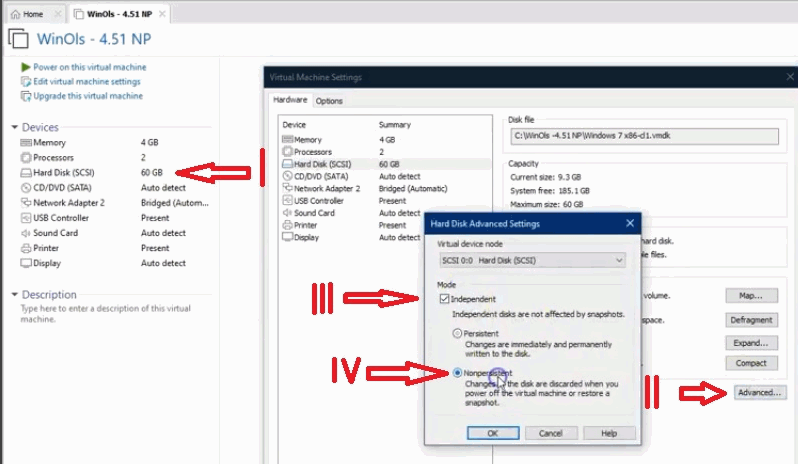Viewport: 798px width, 464px height.
Task: Select the CD/DVD (SATA) icon in sidebar
Action: point(26,187)
